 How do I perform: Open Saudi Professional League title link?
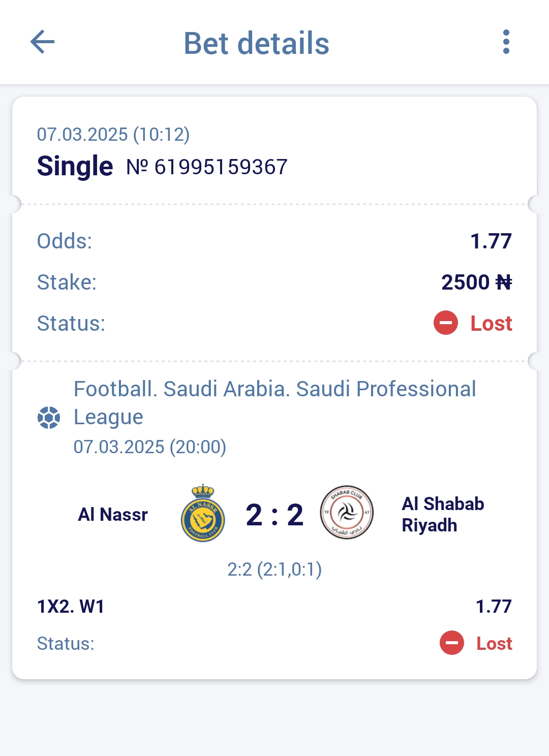(274, 403)
